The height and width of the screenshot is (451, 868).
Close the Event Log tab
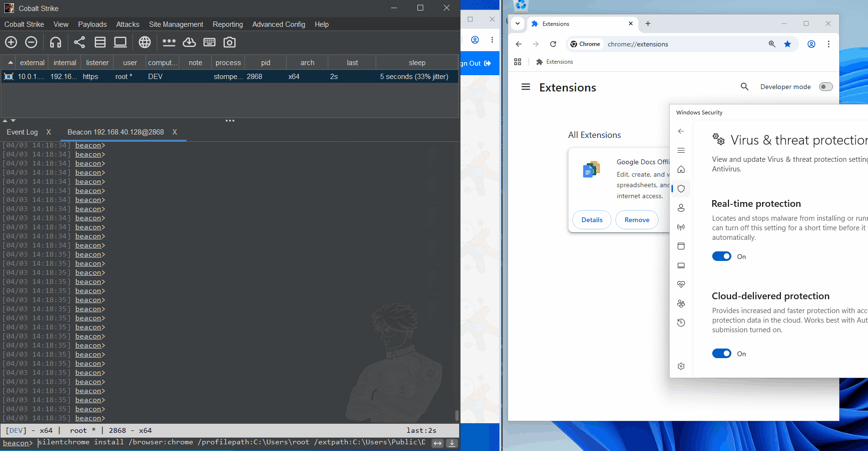(48, 132)
